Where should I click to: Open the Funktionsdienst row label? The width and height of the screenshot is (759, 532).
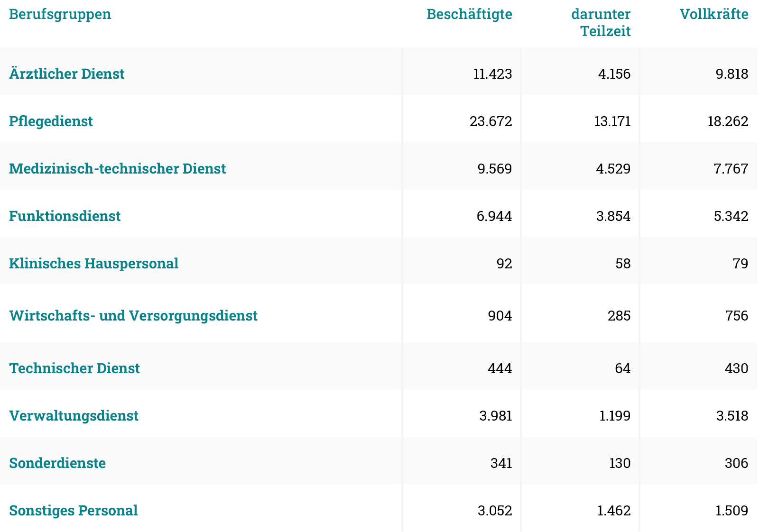point(65,216)
